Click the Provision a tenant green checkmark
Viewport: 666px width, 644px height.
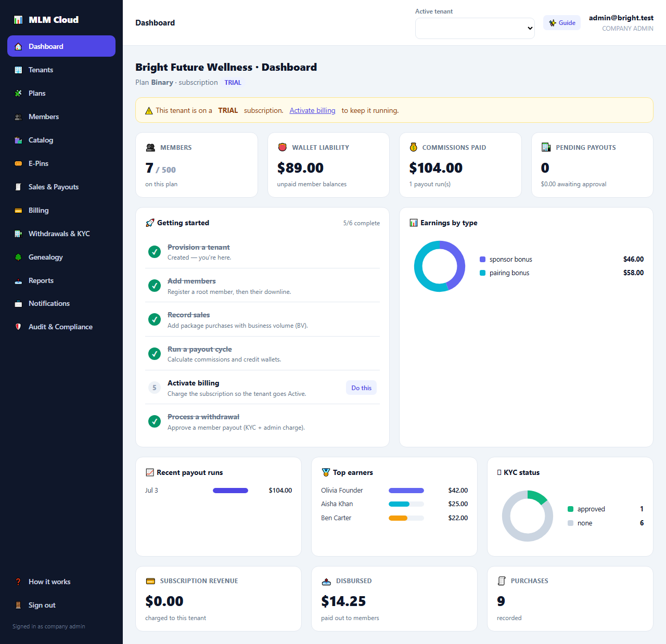pos(155,252)
